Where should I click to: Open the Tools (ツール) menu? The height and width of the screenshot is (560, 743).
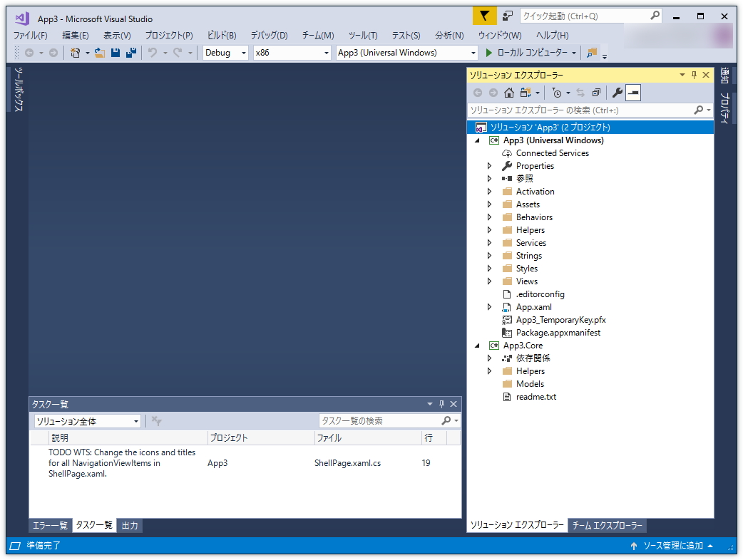[x=363, y=36]
